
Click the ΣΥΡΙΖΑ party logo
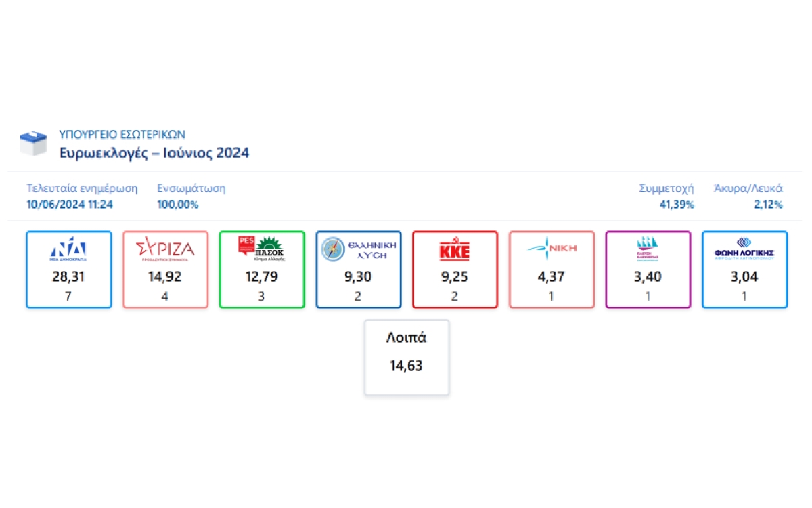tap(165, 250)
